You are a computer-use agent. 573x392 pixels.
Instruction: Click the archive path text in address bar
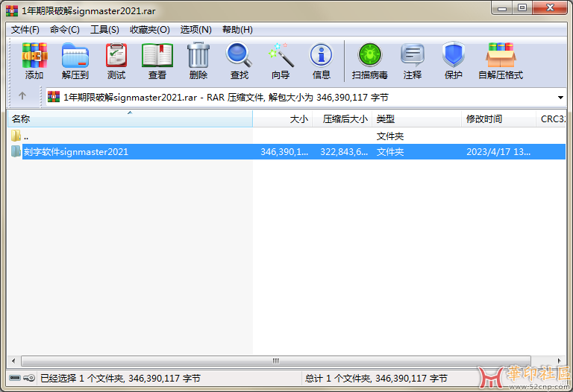coord(226,98)
